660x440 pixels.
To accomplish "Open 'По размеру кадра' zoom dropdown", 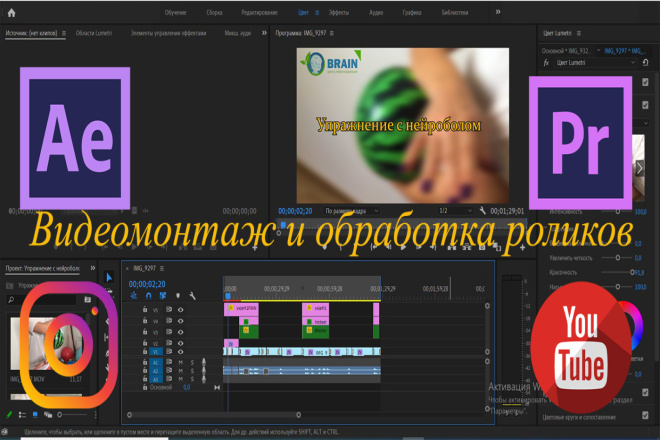I will tap(351, 211).
